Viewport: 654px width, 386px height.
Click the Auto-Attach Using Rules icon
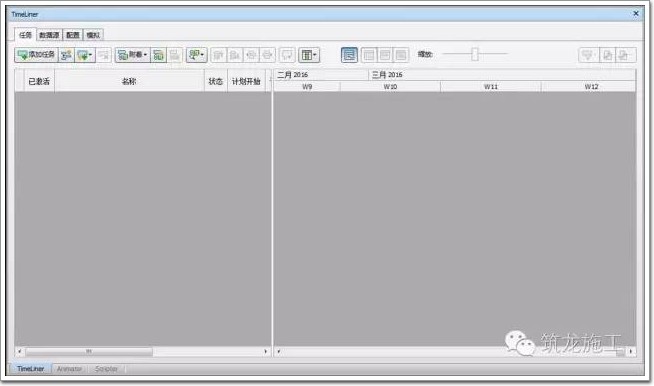[x=158, y=55]
